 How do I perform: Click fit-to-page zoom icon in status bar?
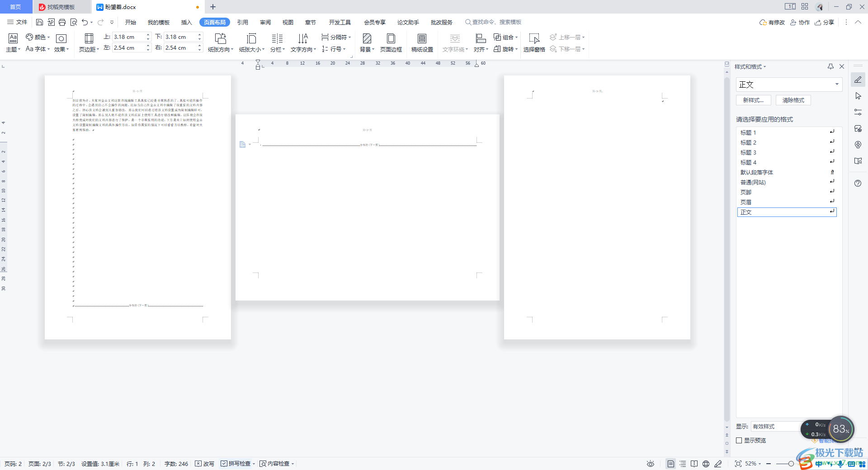[x=738, y=464]
